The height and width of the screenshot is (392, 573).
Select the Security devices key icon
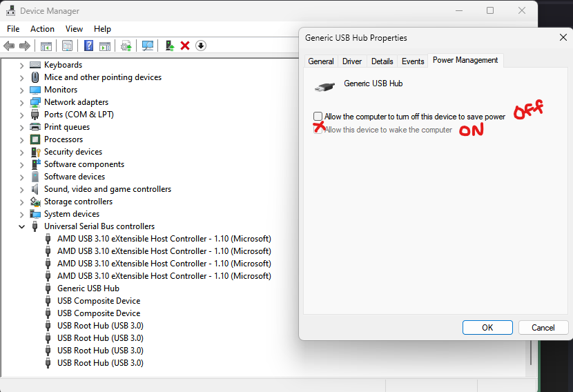coord(35,152)
